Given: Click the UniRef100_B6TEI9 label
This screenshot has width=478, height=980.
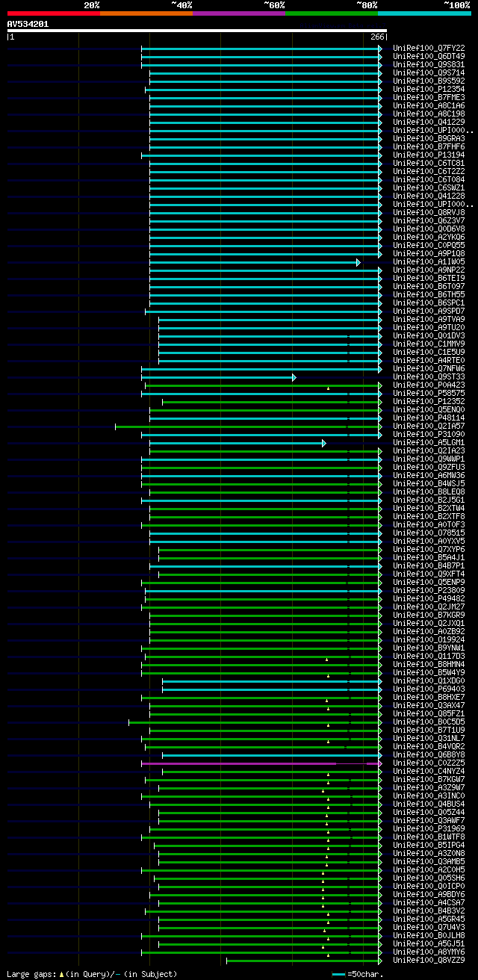Looking at the screenshot, I should [x=429, y=278].
